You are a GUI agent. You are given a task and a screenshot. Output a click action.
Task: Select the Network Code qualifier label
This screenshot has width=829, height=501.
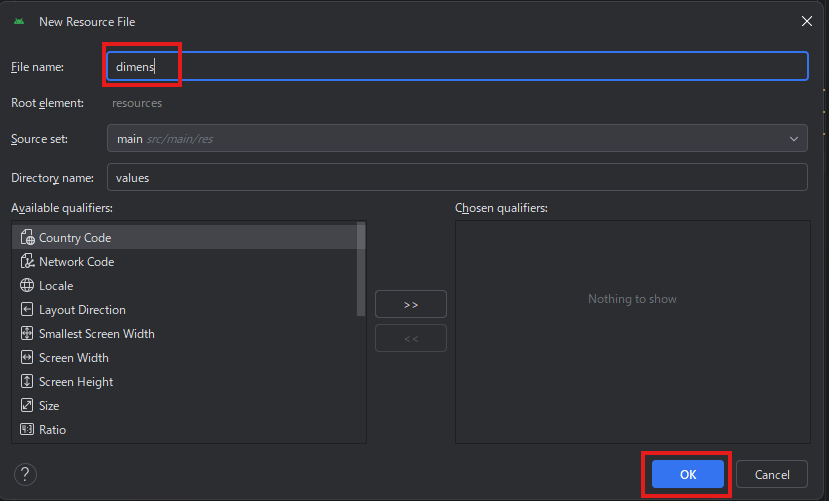coord(77,262)
